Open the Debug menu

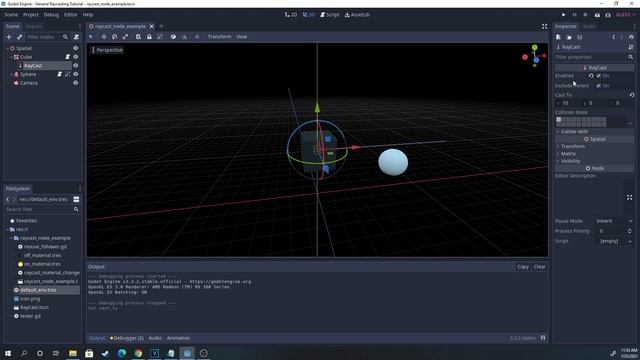51,15
